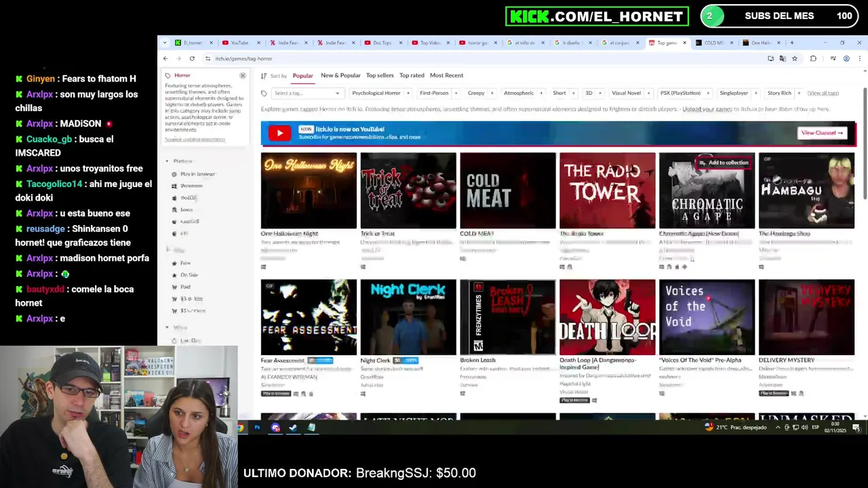Add the 3D tag with its plus
Viewport: 868px width, 488px height.
(600, 93)
